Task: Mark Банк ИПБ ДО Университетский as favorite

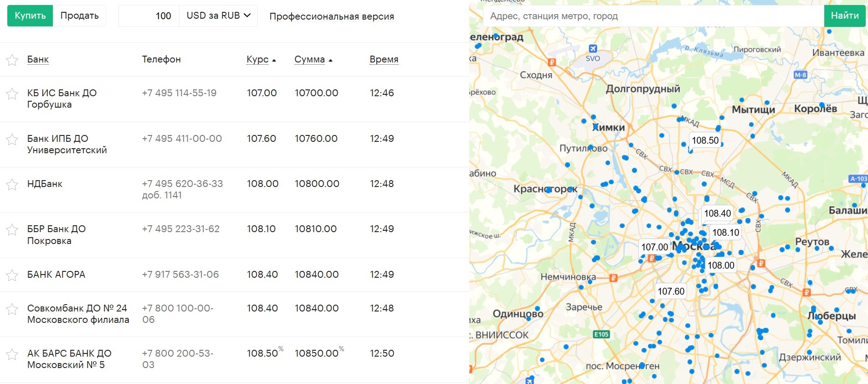Action: pyautogui.click(x=12, y=139)
